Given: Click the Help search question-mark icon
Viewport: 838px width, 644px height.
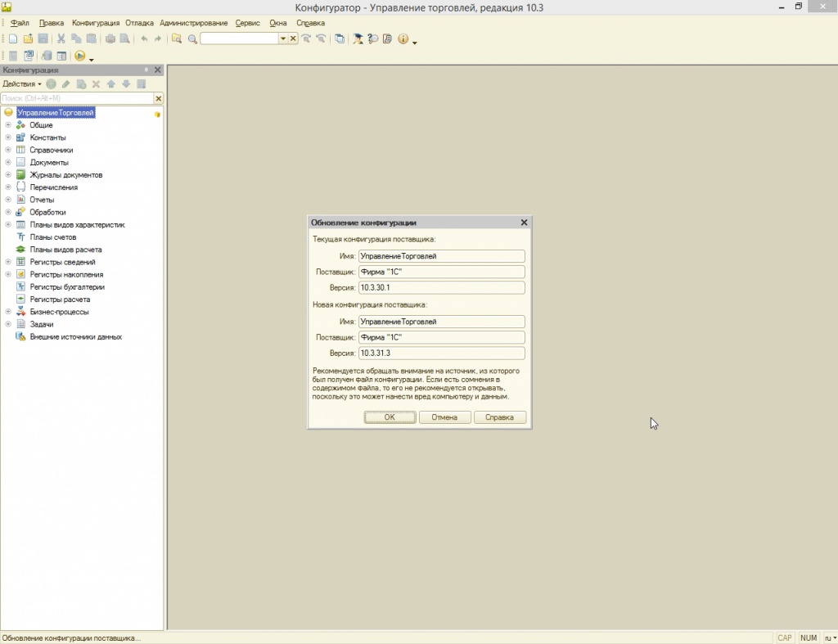Looking at the screenshot, I should pos(373,39).
